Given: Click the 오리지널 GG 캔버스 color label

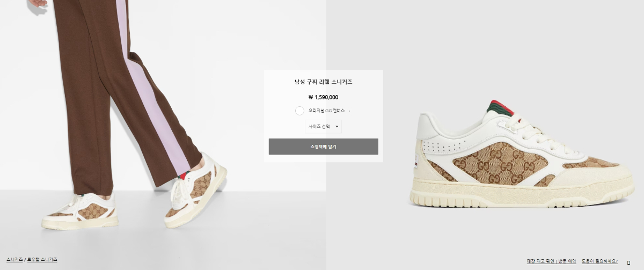Looking at the screenshot, I should coord(326,111).
